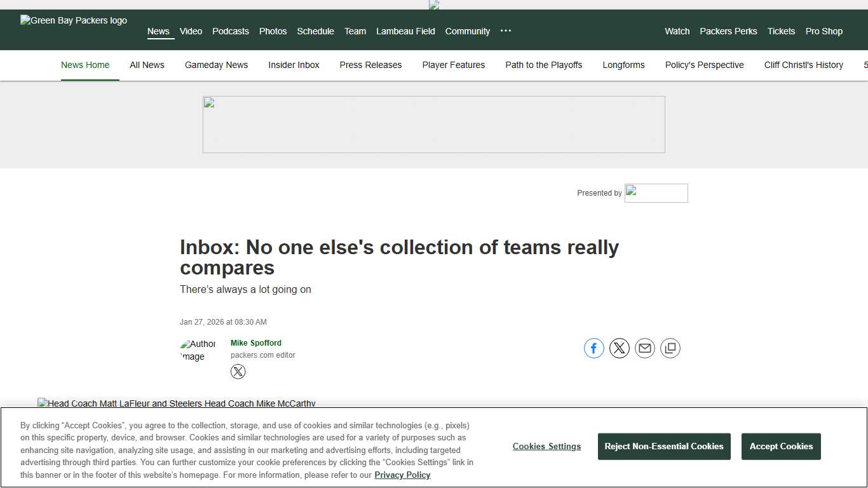Image resolution: width=868 pixels, height=488 pixels.
Task: View the Privacy Policy
Action: [x=402, y=475]
